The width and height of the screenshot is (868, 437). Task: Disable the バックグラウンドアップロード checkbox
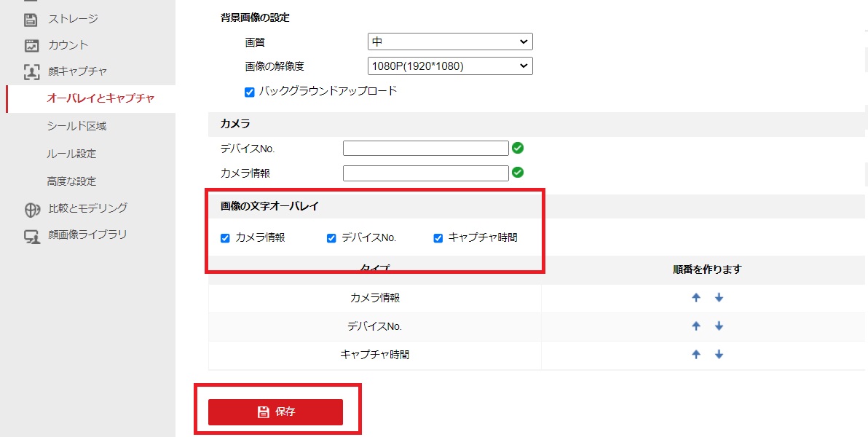click(249, 91)
